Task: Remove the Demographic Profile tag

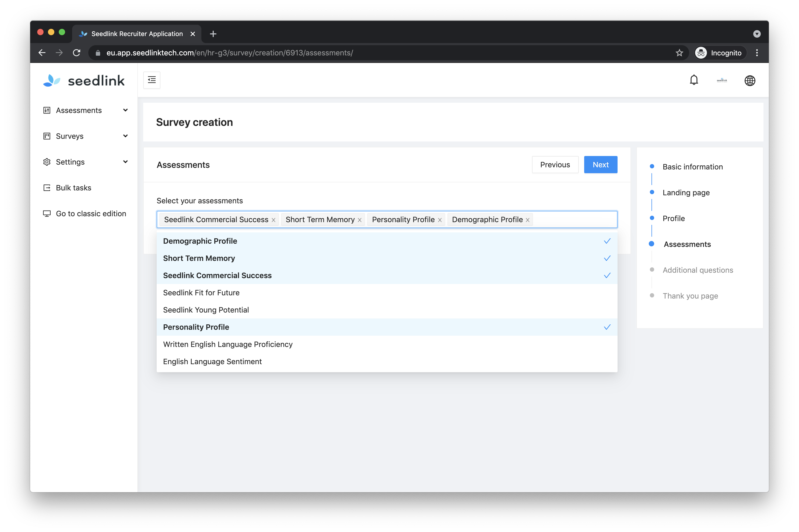Action: pyautogui.click(x=528, y=220)
